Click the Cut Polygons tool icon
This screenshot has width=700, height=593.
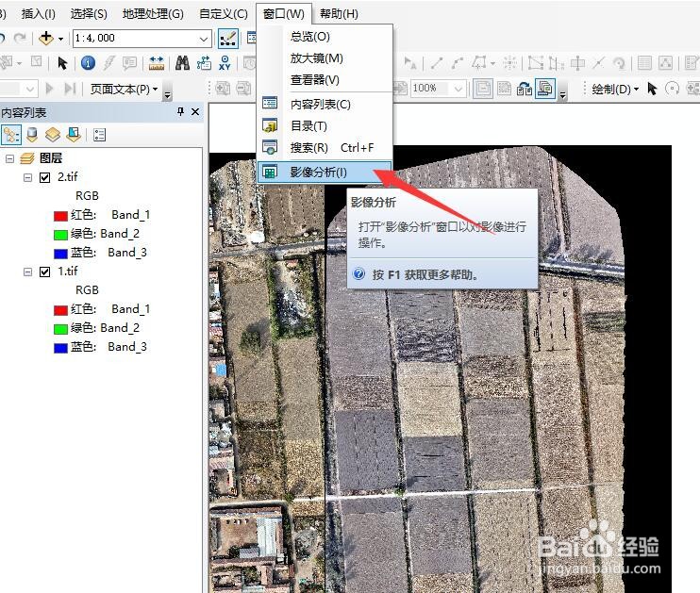(x=577, y=63)
